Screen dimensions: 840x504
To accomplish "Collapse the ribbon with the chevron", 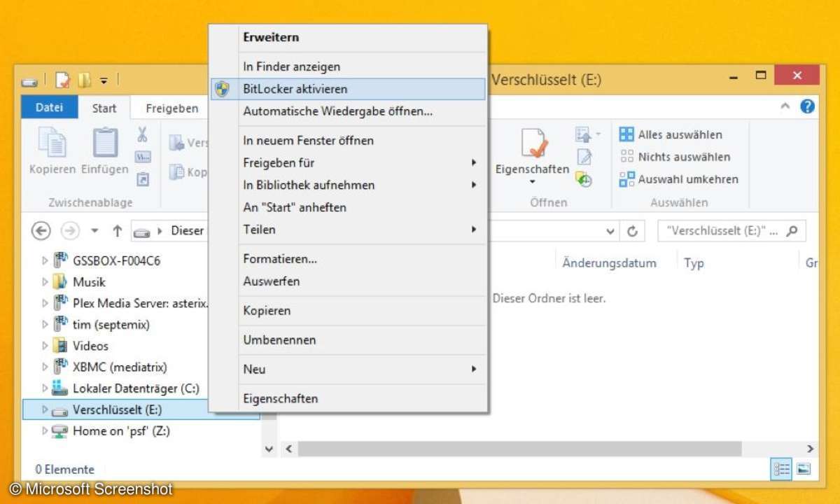I will click(x=785, y=107).
